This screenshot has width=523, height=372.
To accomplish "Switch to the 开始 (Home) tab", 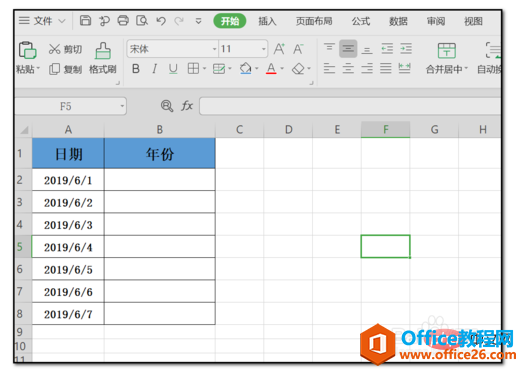I will (x=230, y=21).
